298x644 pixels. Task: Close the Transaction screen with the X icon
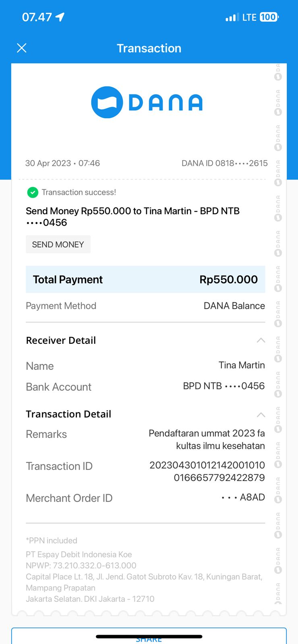tap(22, 48)
